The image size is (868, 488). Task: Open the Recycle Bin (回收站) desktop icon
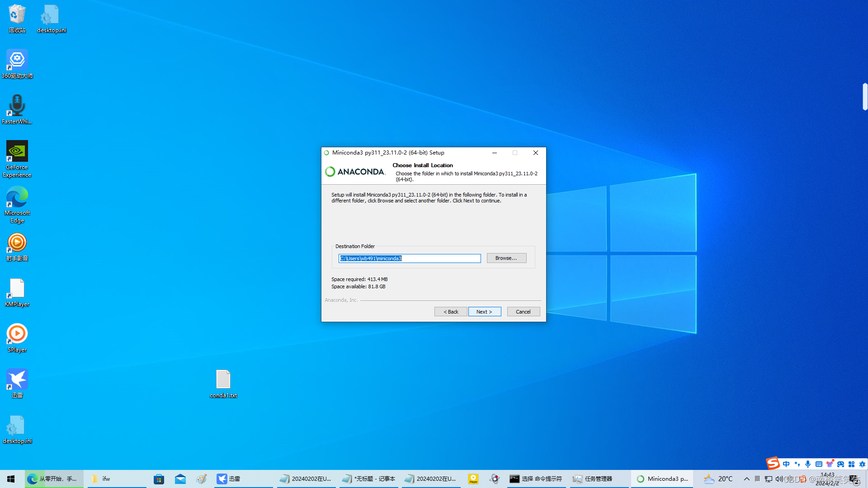17,19
